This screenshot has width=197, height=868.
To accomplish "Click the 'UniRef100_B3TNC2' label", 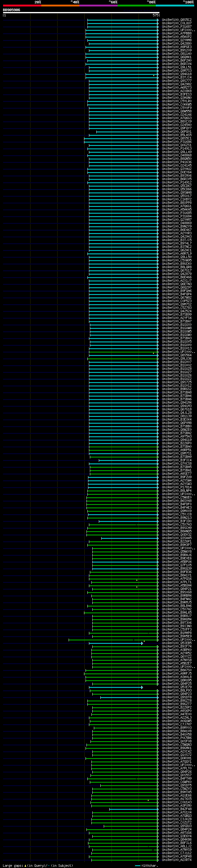I will point(177,247).
